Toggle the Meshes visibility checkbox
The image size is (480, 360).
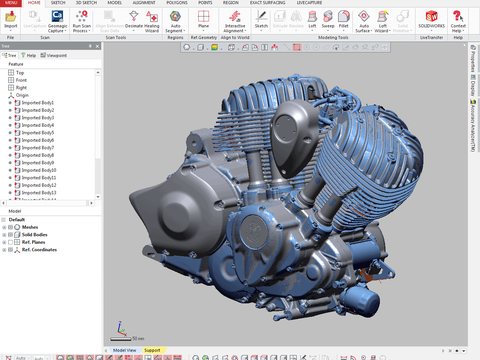[x=11, y=227]
